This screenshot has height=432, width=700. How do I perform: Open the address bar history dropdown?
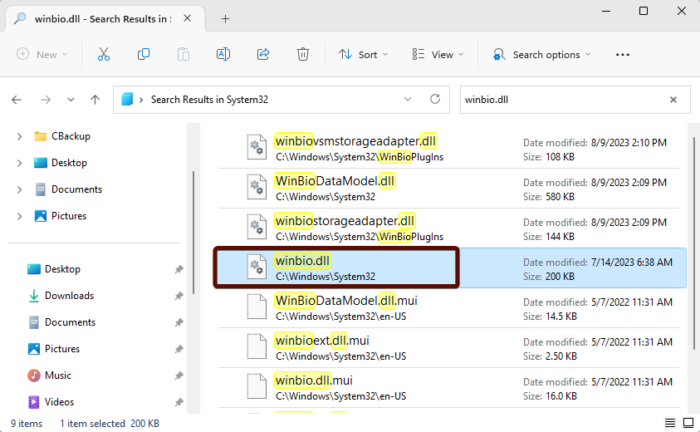[408, 99]
